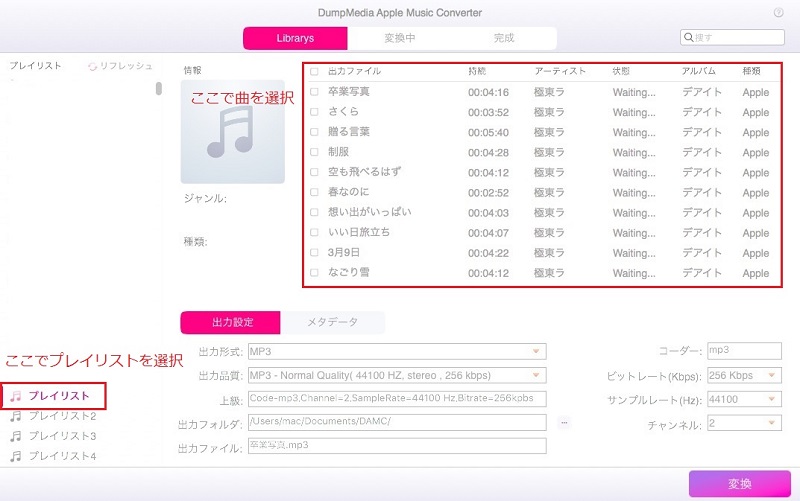
Task: Click the 上級 advanced settings field
Action: point(397,398)
